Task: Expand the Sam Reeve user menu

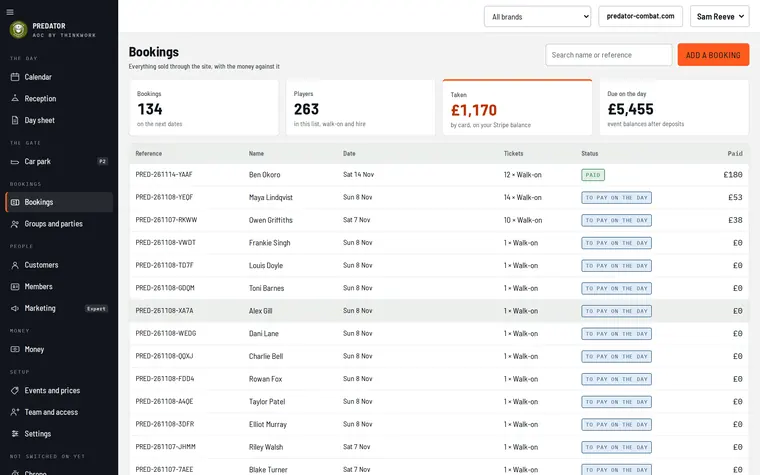Action: pos(720,16)
